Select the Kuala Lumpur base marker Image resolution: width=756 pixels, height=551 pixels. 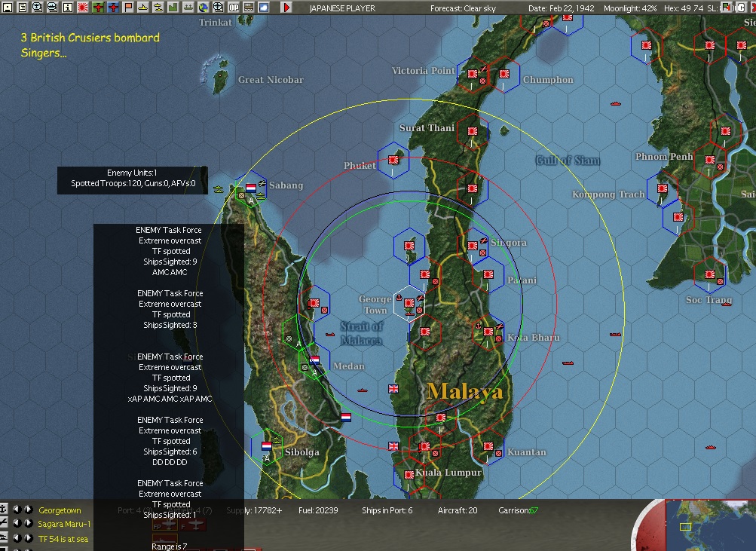click(x=409, y=475)
